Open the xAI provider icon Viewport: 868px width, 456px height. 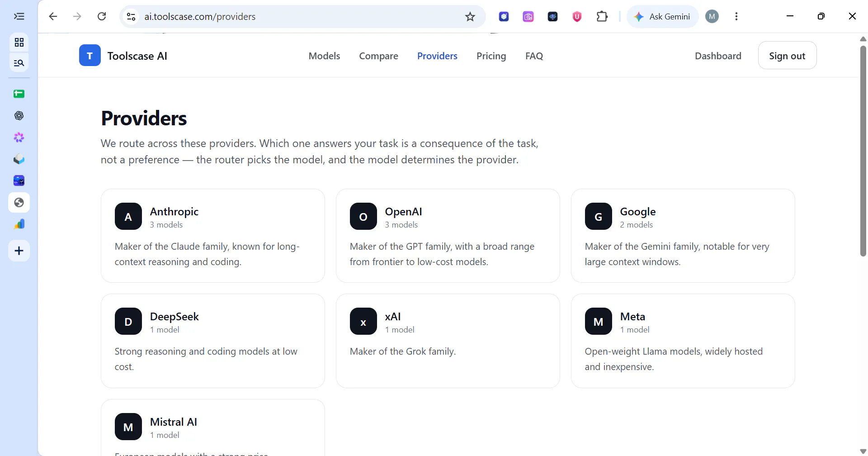(x=363, y=321)
